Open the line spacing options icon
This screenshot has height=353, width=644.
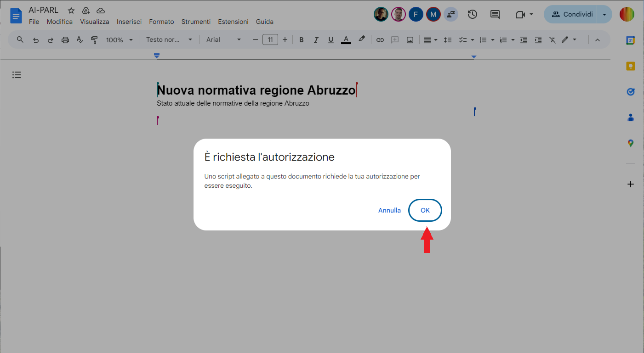(448, 39)
